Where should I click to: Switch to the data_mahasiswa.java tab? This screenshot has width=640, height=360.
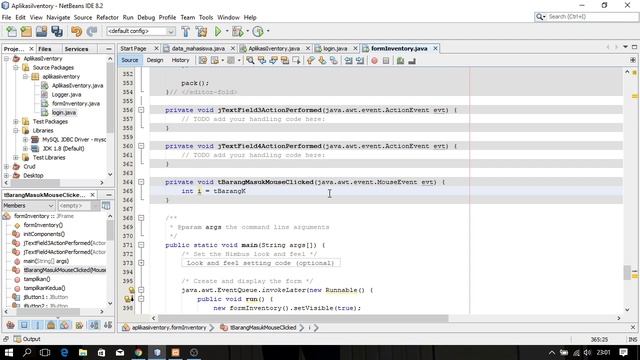(198, 49)
